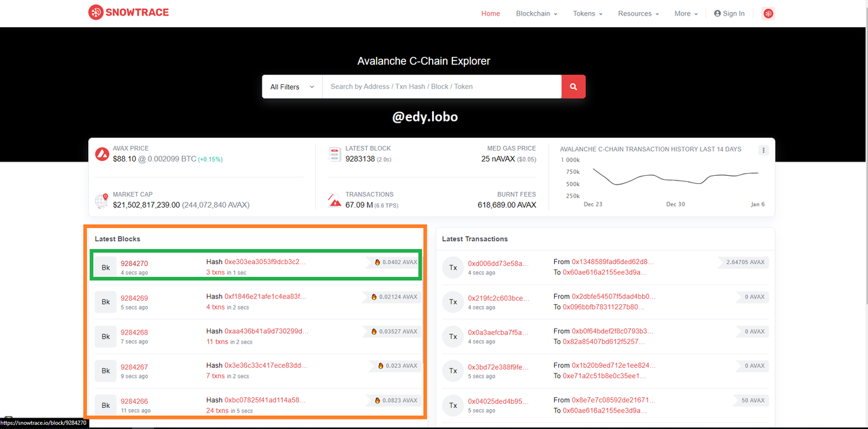Open block 9284270

tap(134, 263)
